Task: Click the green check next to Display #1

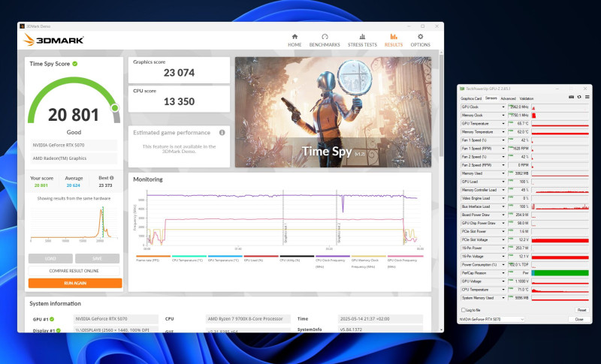Action: 59,330
